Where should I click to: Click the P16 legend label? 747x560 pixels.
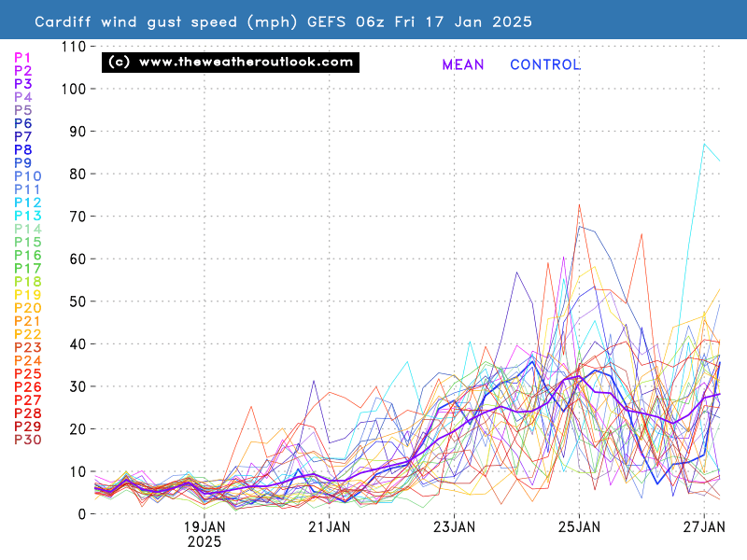(28, 255)
